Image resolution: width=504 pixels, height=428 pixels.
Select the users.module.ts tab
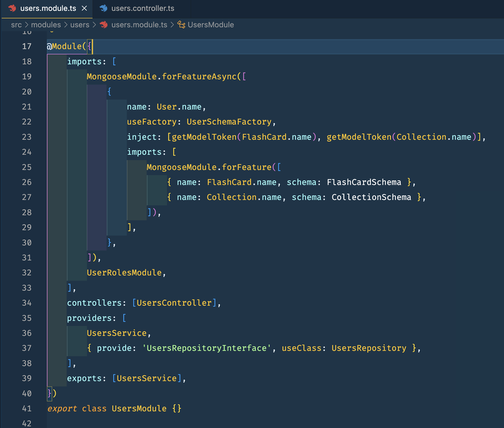[48, 9]
